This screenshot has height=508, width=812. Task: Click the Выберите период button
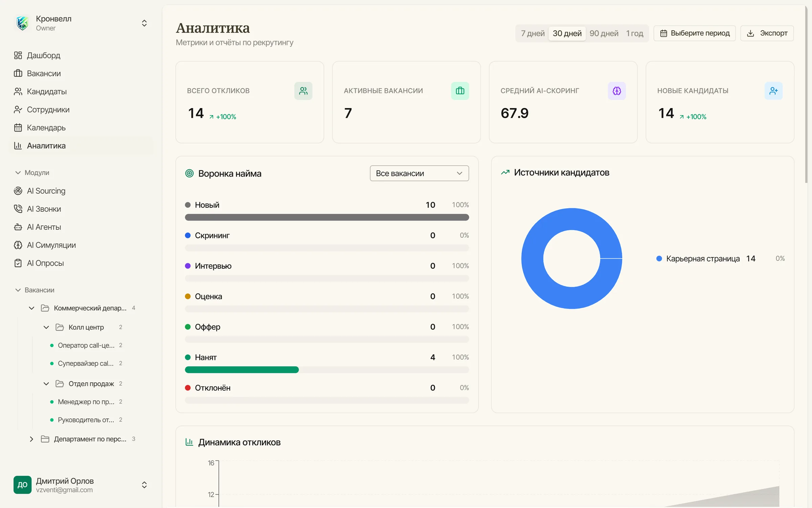coord(694,33)
